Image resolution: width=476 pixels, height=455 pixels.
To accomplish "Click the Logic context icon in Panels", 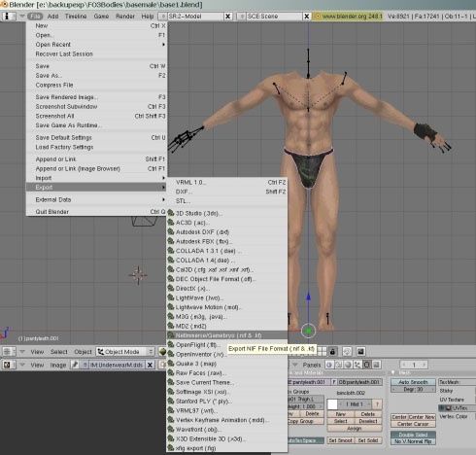I will tap(329, 365).
